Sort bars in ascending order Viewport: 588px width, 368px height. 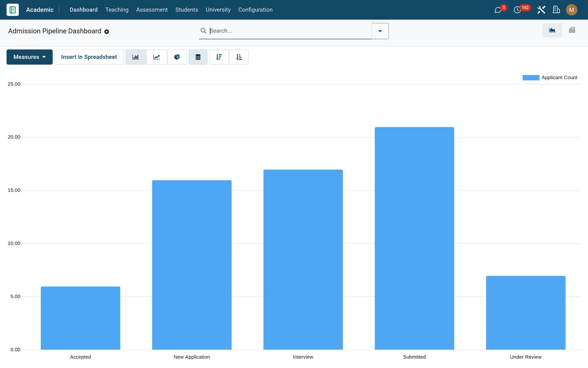click(x=239, y=57)
